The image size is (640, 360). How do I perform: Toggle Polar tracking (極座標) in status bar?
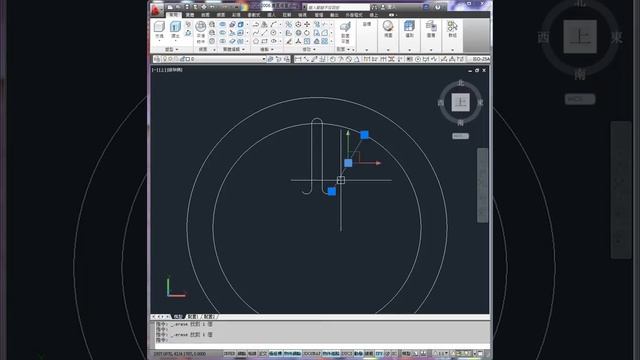[x=276, y=353]
